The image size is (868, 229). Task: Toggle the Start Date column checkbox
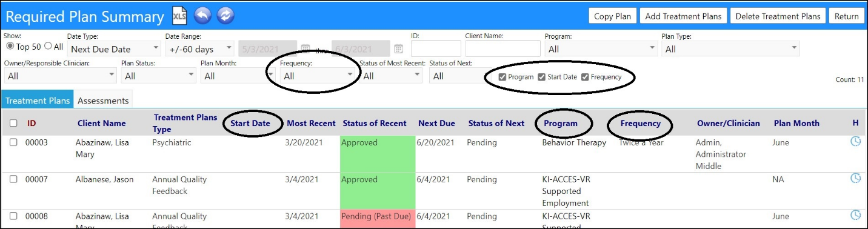[542, 77]
